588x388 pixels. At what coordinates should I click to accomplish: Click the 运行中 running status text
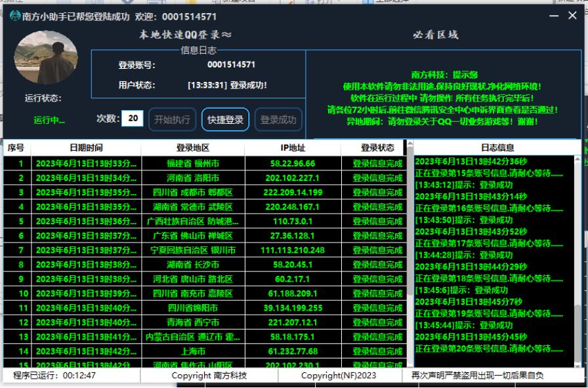pos(49,120)
